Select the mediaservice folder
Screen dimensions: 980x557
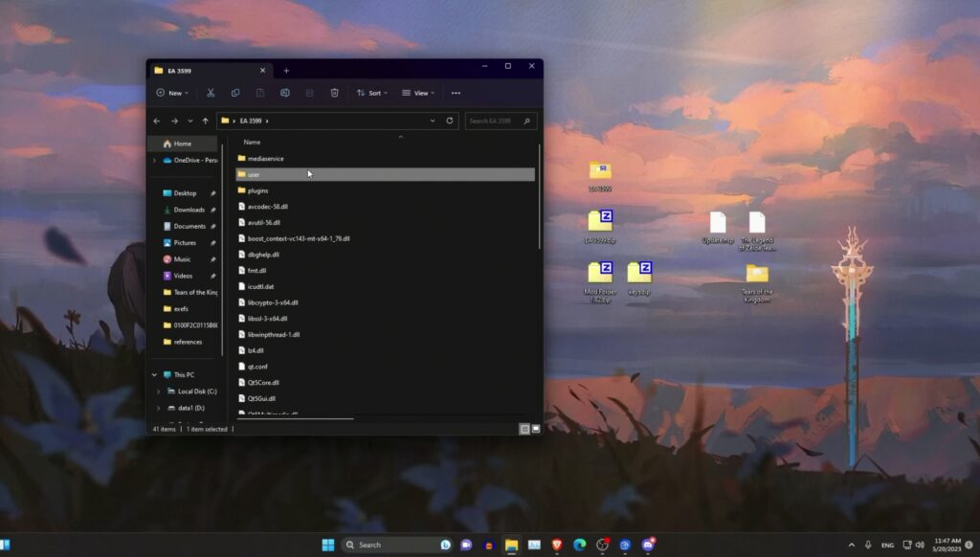click(385, 159)
